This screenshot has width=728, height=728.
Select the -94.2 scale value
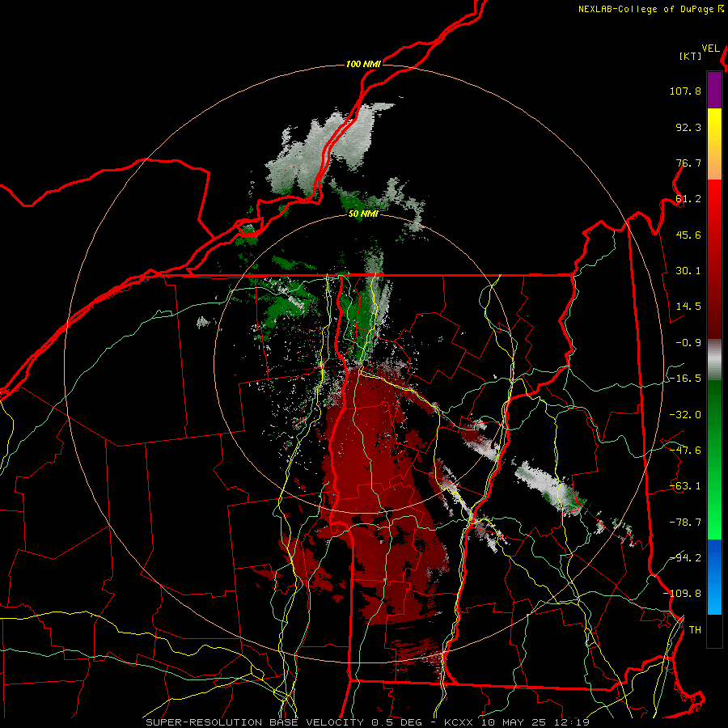point(685,558)
